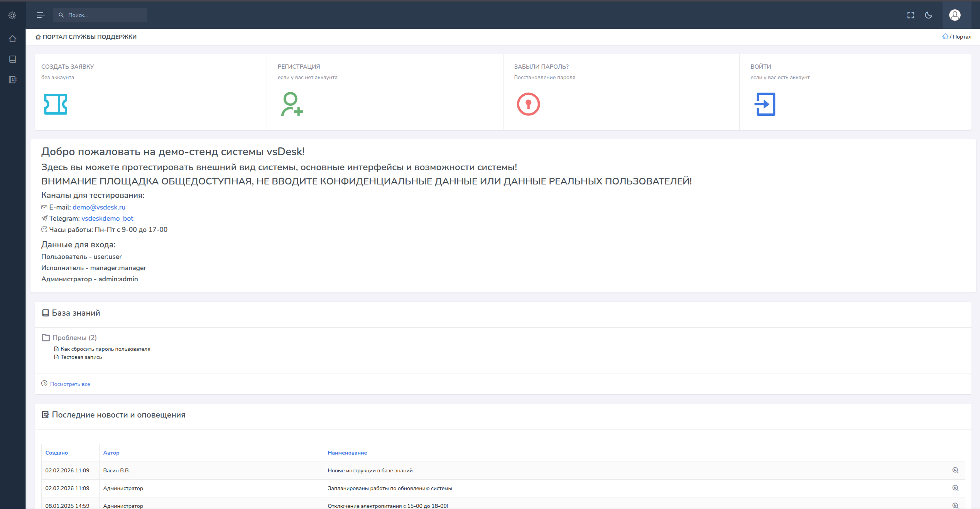The width and height of the screenshot is (980, 509).
Task: Expand the Проблемы (2) folder
Action: 69,338
